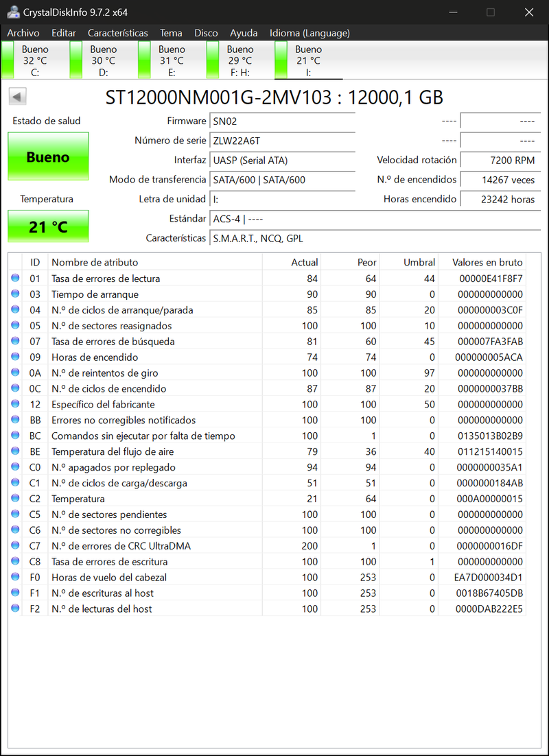
Task: Click status orb for attribute 01 row
Action: coord(15,278)
